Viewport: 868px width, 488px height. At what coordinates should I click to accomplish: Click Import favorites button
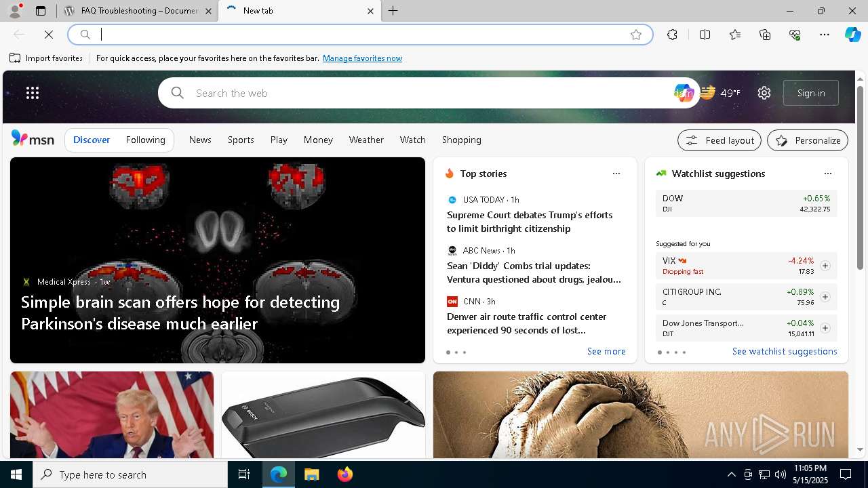46,58
